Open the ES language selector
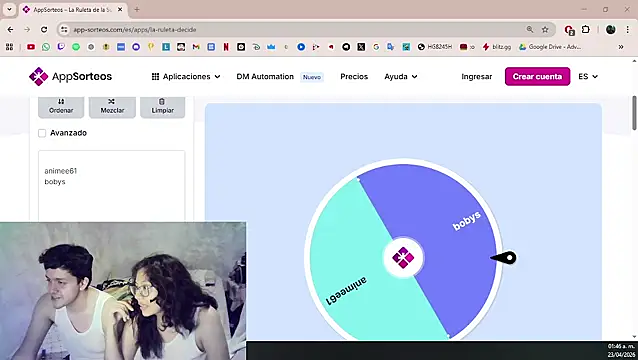This screenshot has width=638, height=360. point(588,76)
